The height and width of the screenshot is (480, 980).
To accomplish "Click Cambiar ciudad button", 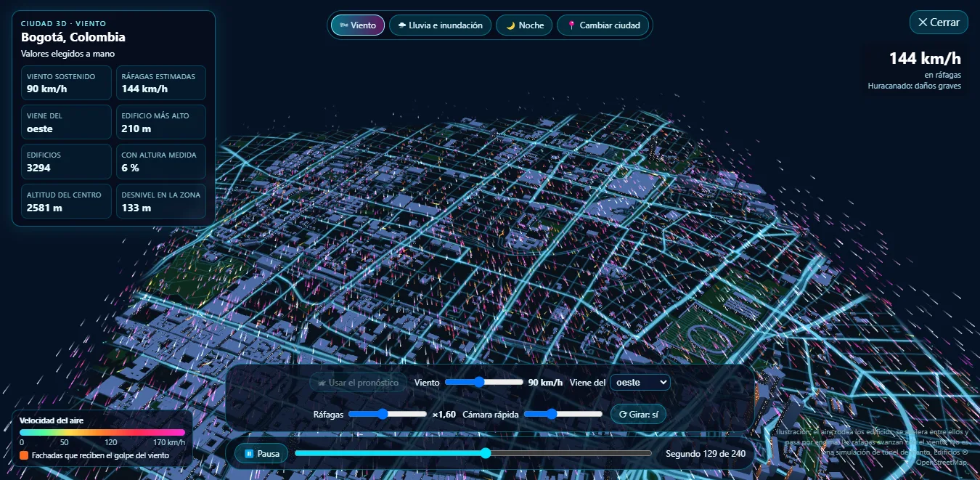I will click(603, 25).
